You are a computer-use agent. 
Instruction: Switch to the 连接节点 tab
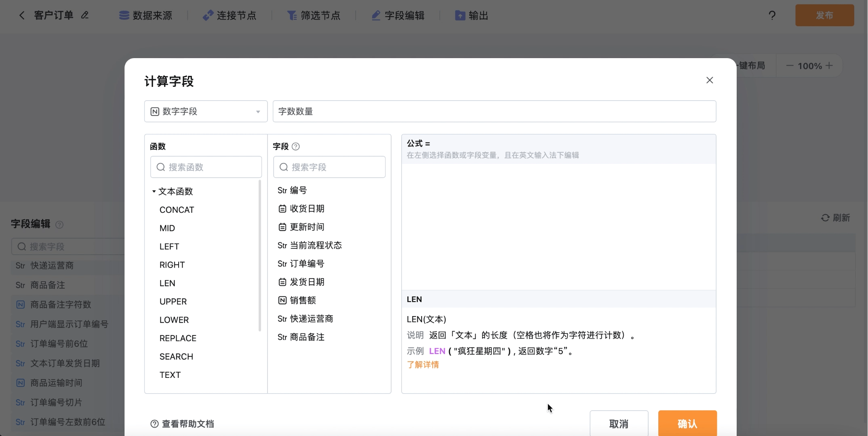[230, 15]
